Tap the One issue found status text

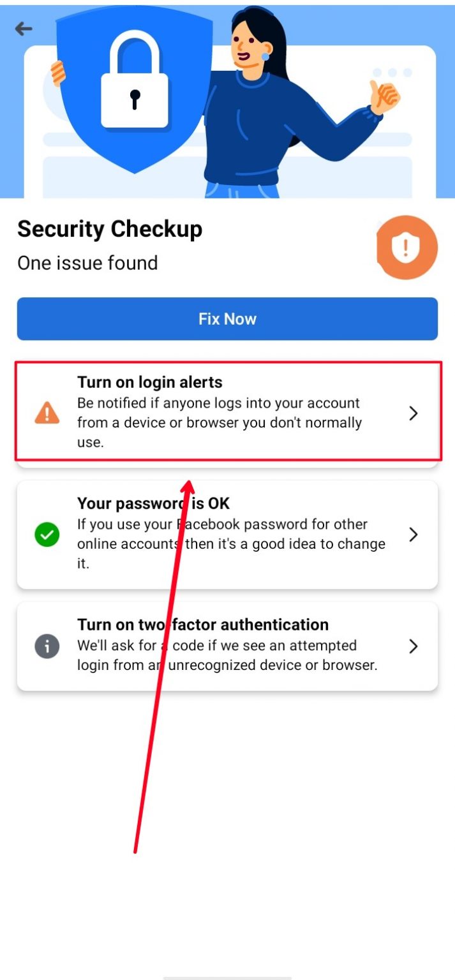pyautogui.click(x=87, y=263)
